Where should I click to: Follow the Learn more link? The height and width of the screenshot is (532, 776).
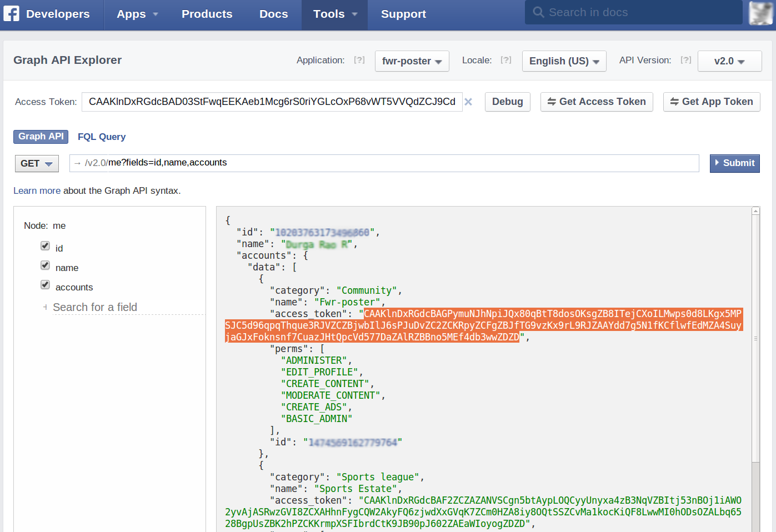(37, 190)
